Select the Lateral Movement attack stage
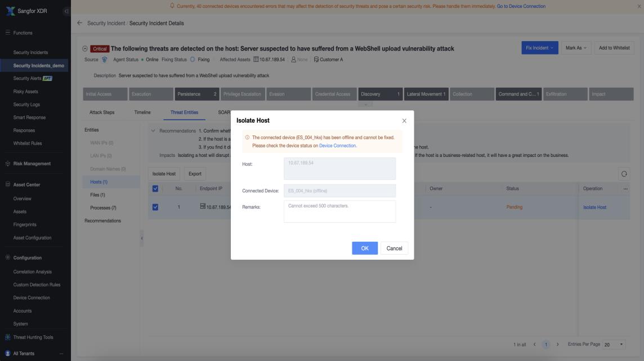Viewport: 644px width, 361px height. tap(426, 94)
